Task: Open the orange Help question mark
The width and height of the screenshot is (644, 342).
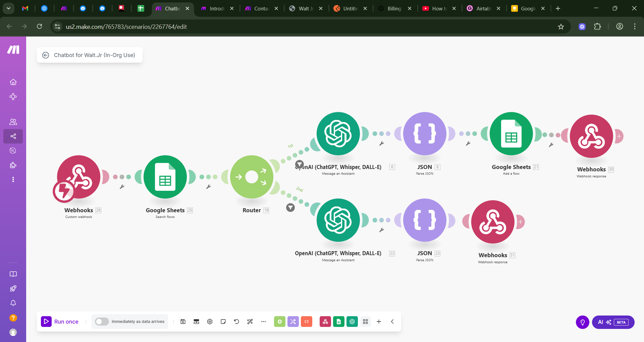Action: [13, 318]
